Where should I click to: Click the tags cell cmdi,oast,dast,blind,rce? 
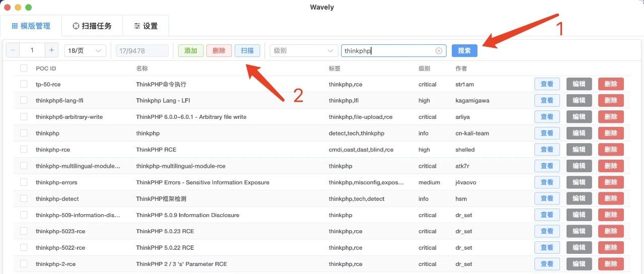pos(361,150)
